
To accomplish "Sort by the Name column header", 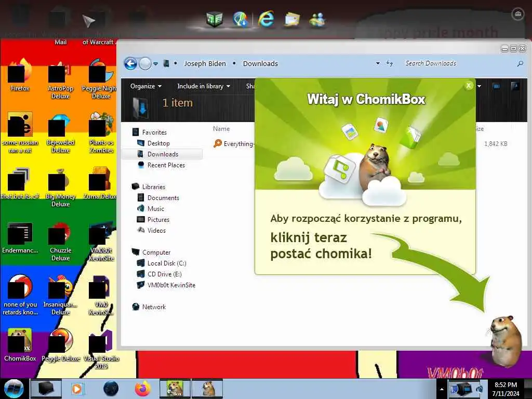I will pos(221,129).
